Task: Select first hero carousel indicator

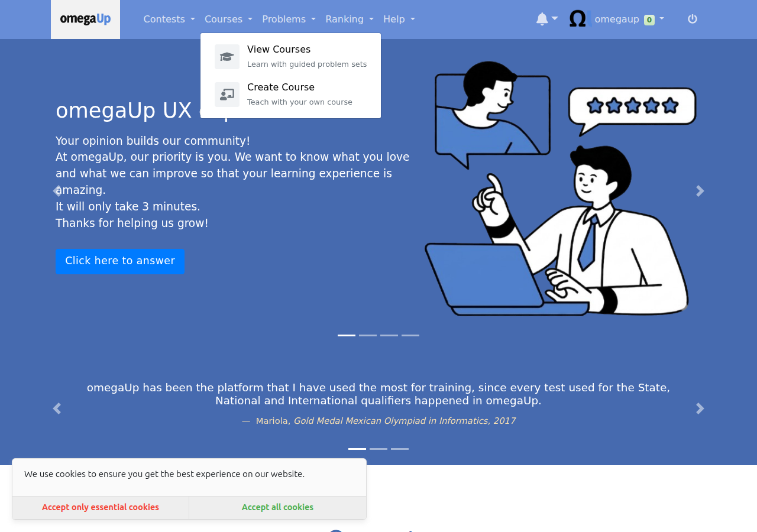Action: [347, 335]
